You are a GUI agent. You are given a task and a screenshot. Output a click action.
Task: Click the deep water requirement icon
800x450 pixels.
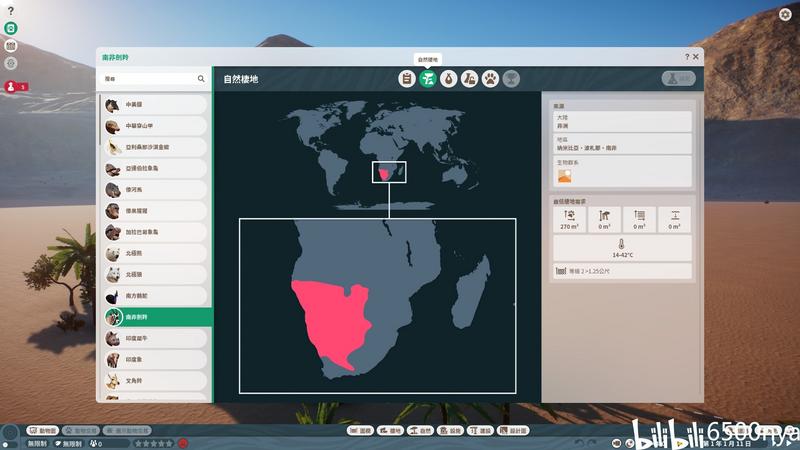coord(674,219)
